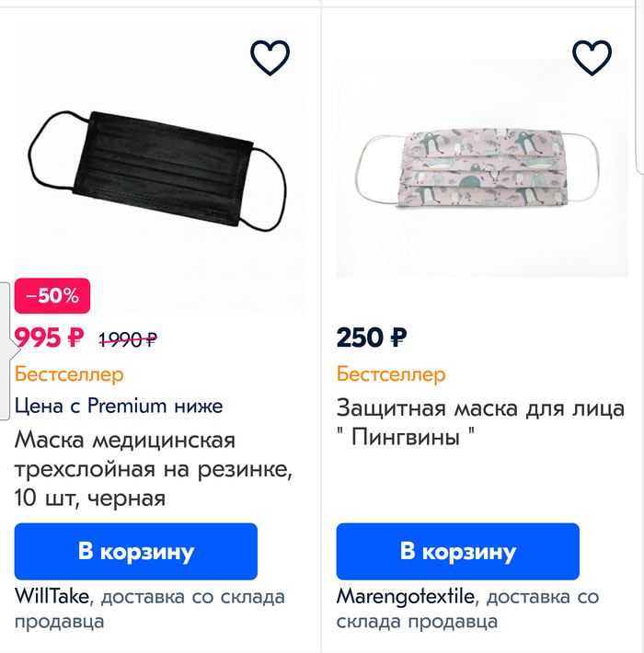The width and height of the screenshot is (644, 653).
Task: Click the crossed-out 1990 ₽ old price
Action: point(128,339)
